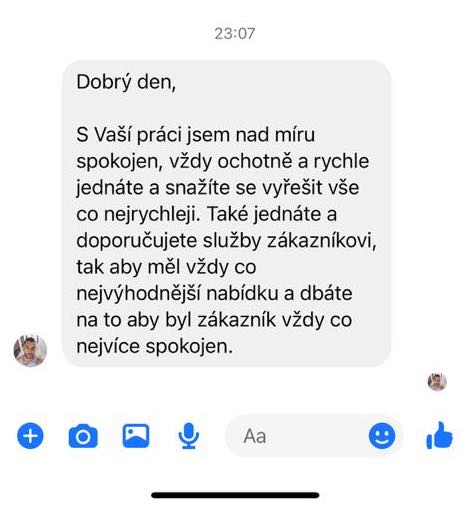Screen dimensions: 471x508
Task: Tap the phrase "Také jednáte a"
Action: tap(272, 214)
